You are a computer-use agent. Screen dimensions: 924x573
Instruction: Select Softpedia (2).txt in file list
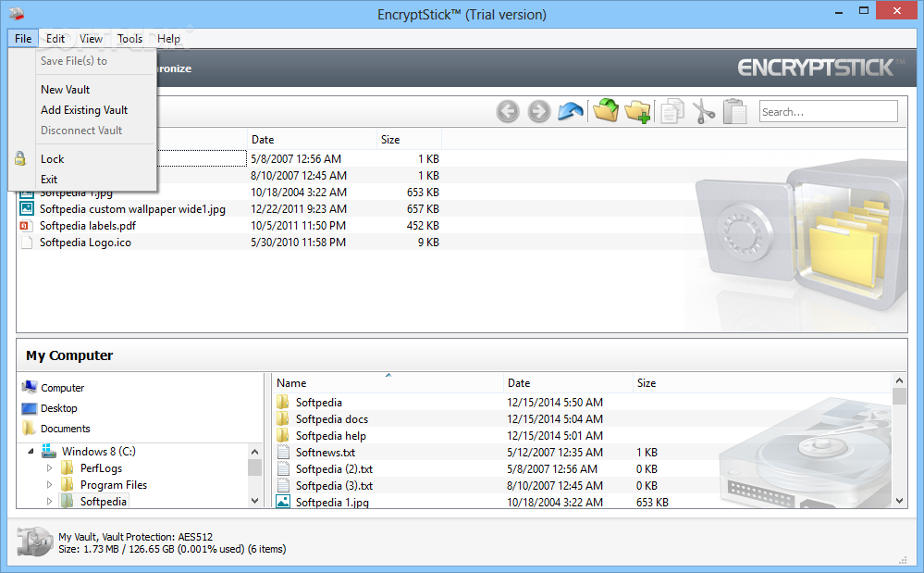point(334,468)
